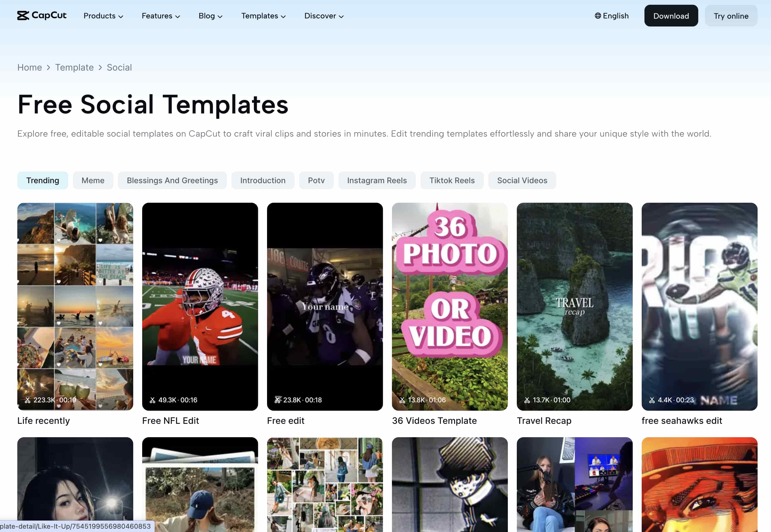Show Tiktok Reels templates
771x532 pixels.
coord(452,180)
